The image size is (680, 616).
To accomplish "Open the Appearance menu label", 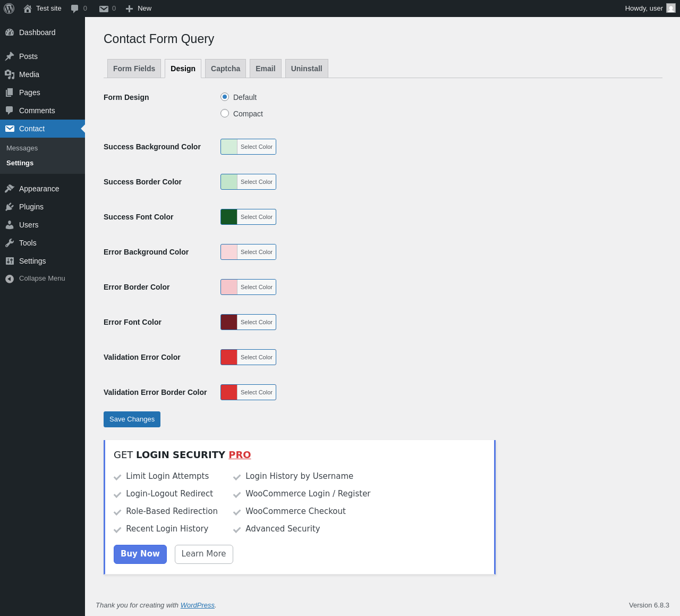I will pyautogui.click(x=39, y=189).
